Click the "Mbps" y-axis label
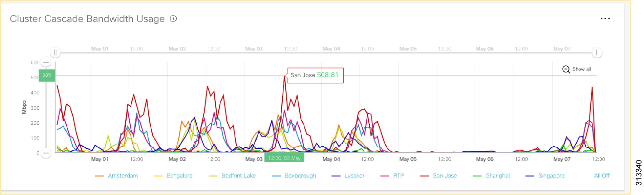The image size is (644, 195). (24, 107)
